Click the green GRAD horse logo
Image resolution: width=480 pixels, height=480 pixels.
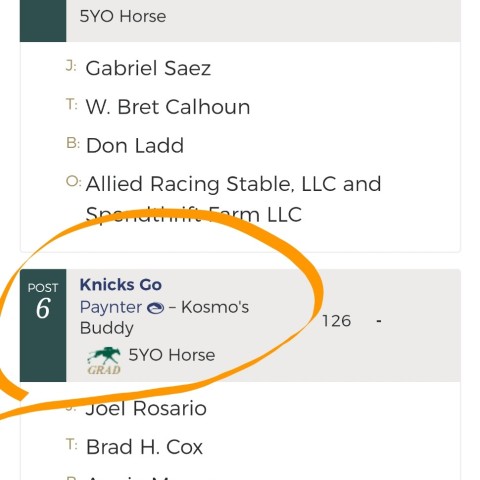[x=104, y=361]
